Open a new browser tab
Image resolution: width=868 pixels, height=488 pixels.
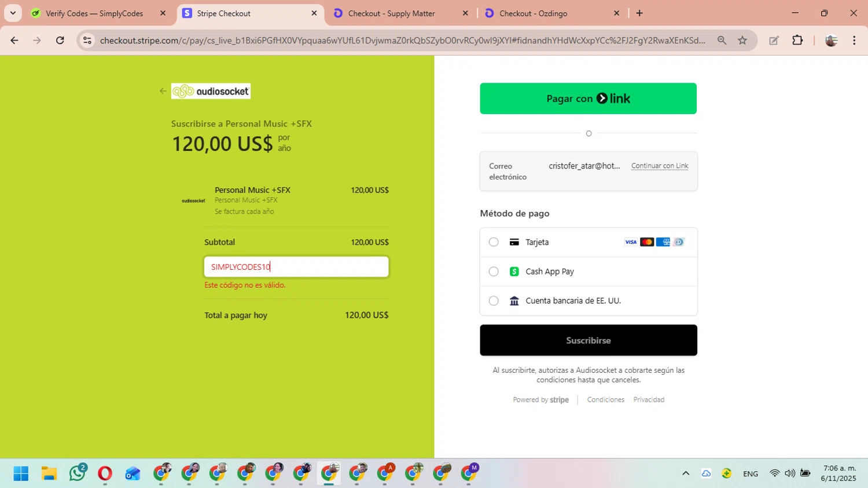pyautogui.click(x=639, y=13)
